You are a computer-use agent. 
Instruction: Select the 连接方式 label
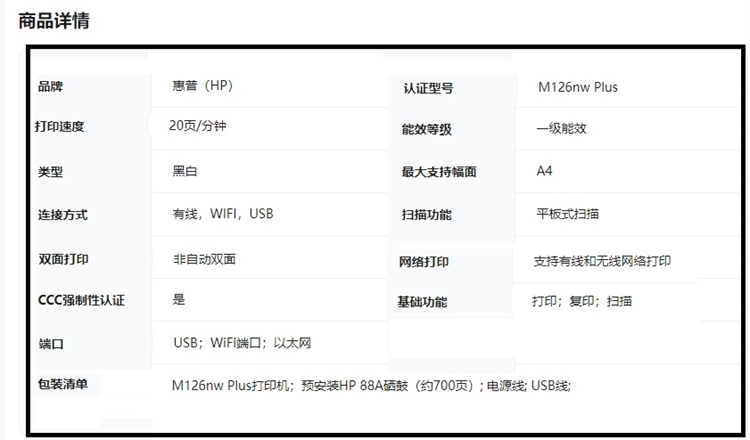tap(63, 215)
